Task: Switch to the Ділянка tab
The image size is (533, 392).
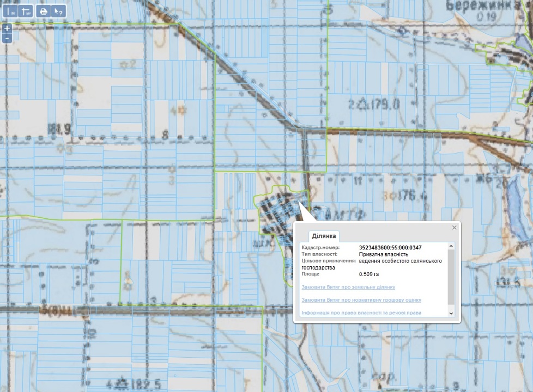Action: point(324,236)
